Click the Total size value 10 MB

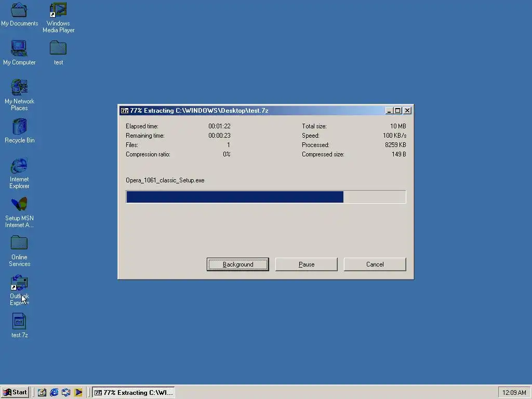click(398, 126)
